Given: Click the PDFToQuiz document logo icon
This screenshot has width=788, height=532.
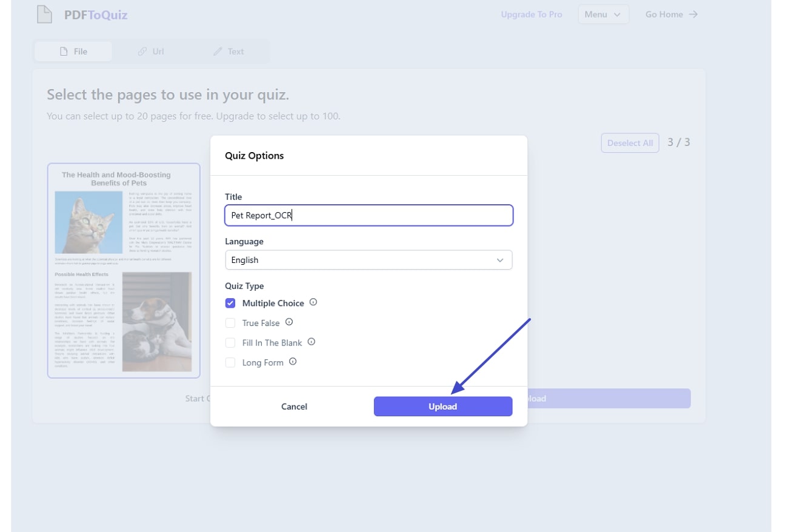Looking at the screenshot, I should 44,15.
